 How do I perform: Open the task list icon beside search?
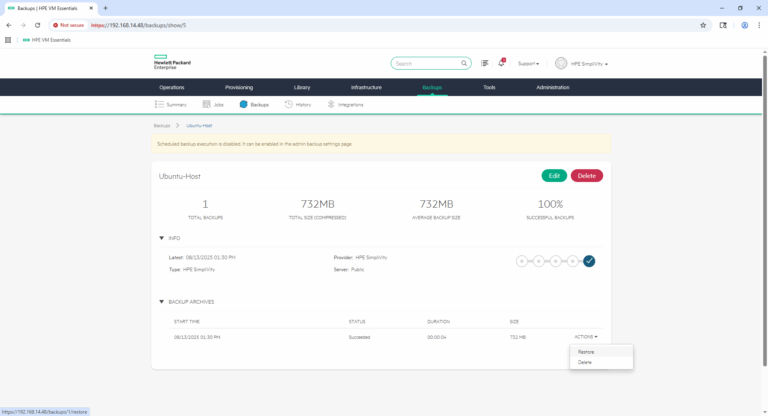[x=485, y=63]
